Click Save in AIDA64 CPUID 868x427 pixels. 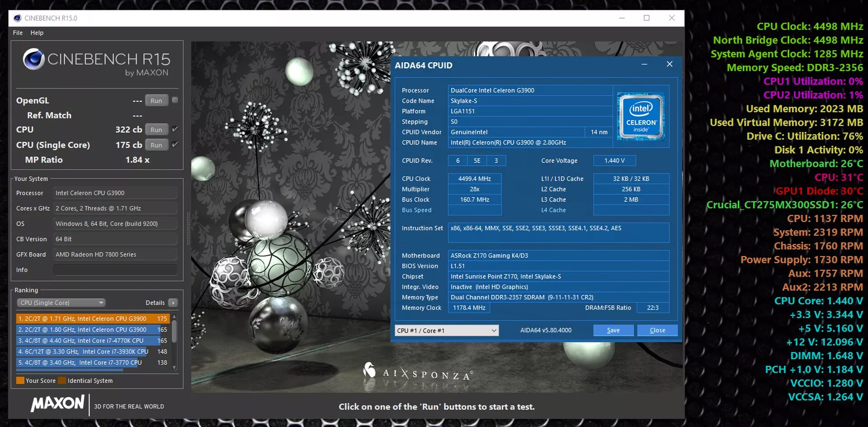[x=613, y=330]
